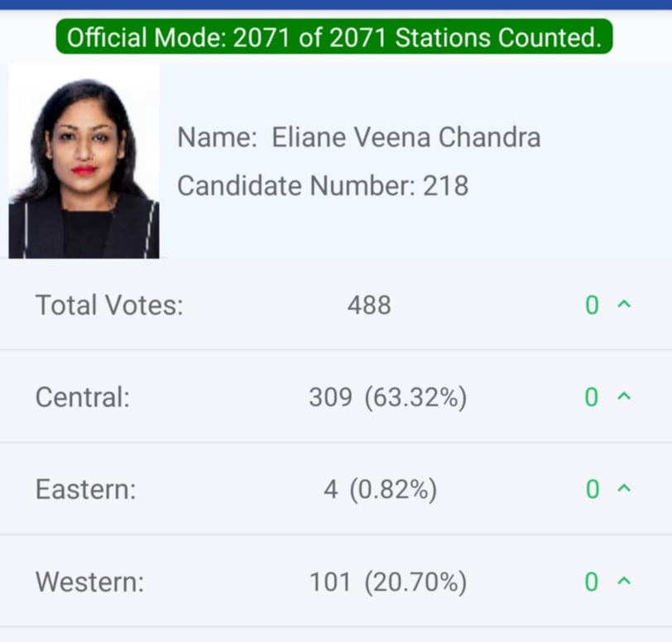Click the Eastern percentage 0.82%
Screen dimensions: 672x642
[x=393, y=490]
